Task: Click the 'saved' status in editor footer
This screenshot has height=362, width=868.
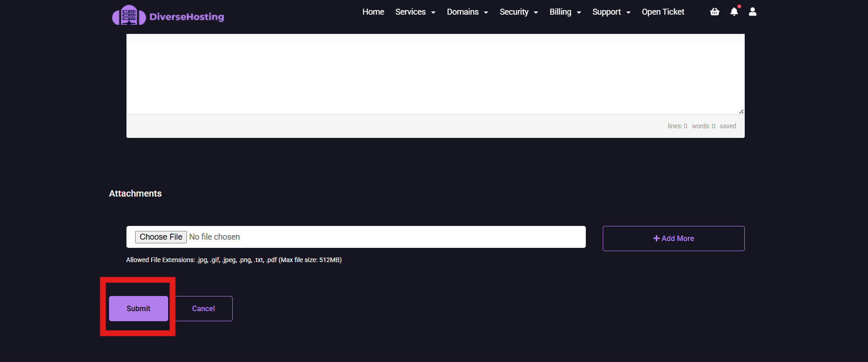Action: [x=727, y=126]
